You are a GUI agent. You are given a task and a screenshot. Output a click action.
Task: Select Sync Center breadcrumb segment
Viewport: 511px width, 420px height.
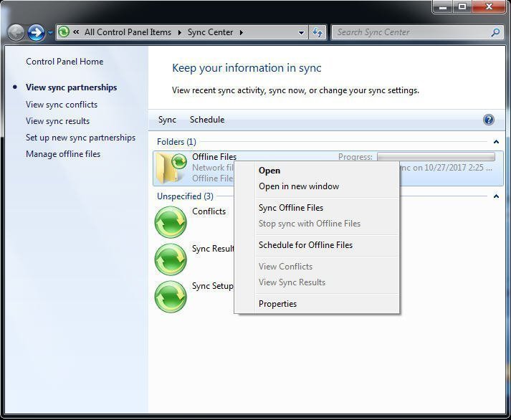[210, 32]
